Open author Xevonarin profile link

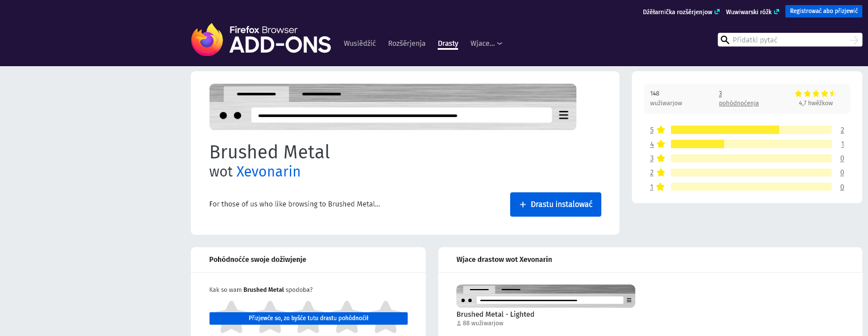(268, 171)
